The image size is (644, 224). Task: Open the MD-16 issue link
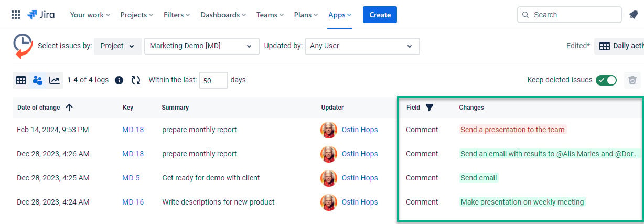(133, 202)
